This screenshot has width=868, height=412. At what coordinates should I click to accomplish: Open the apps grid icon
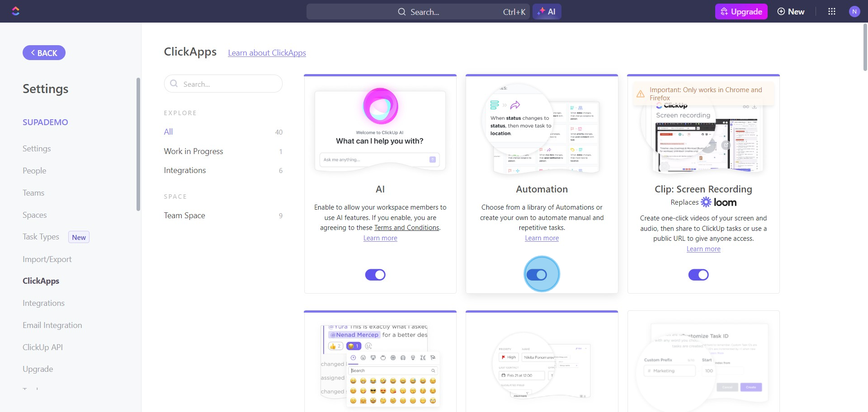point(832,12)
